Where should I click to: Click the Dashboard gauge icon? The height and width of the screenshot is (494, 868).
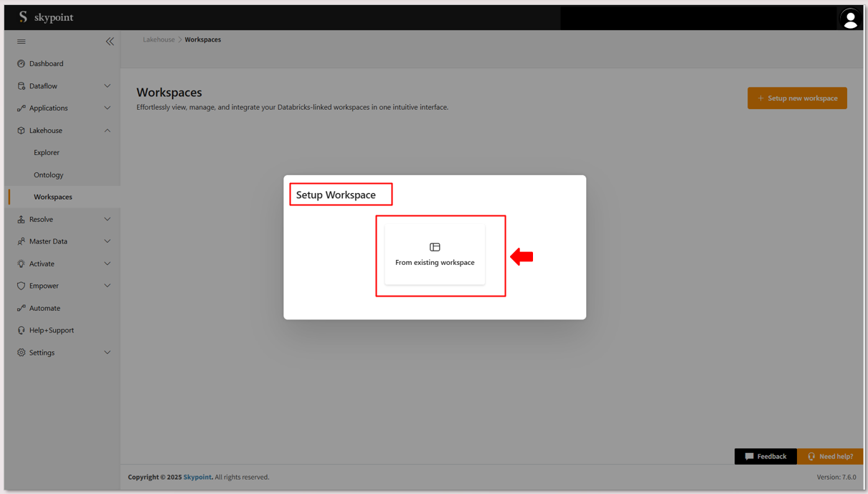coord(21,64)
